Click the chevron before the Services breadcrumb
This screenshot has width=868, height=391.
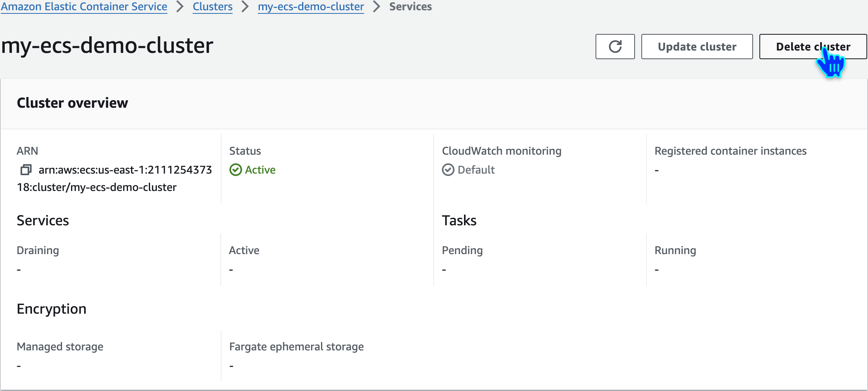[x=377, y=7]
